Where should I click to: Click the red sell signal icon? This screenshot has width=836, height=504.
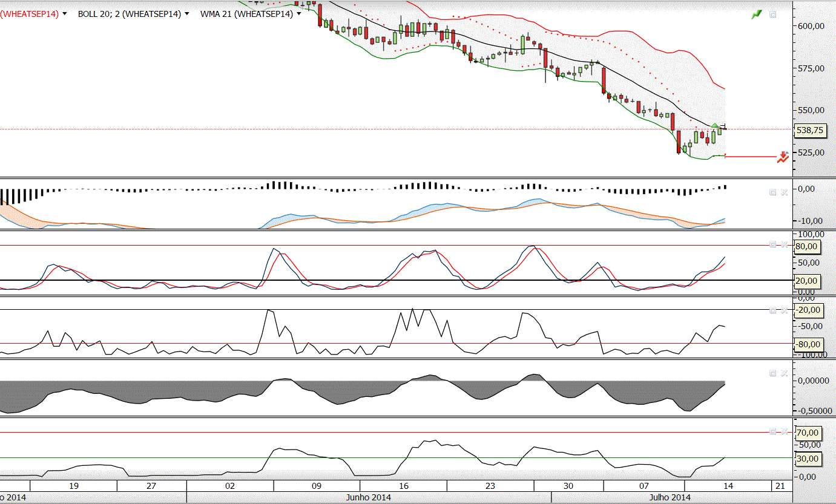click(783, 157)
